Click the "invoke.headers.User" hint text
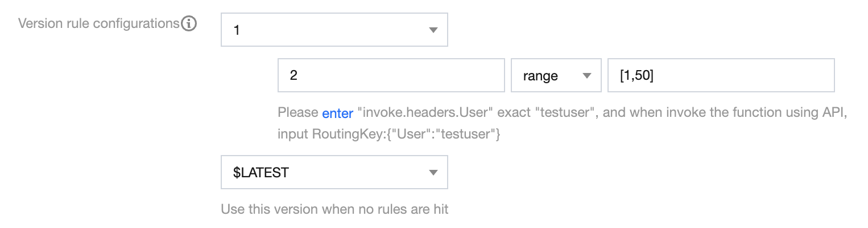Image resolution: width=868 pixels, height=228 pixels. [424, 113]
